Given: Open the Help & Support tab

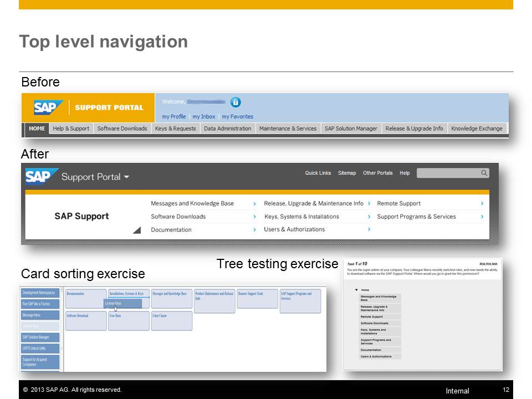Looking at the screenshot, I should click(71, 129).
